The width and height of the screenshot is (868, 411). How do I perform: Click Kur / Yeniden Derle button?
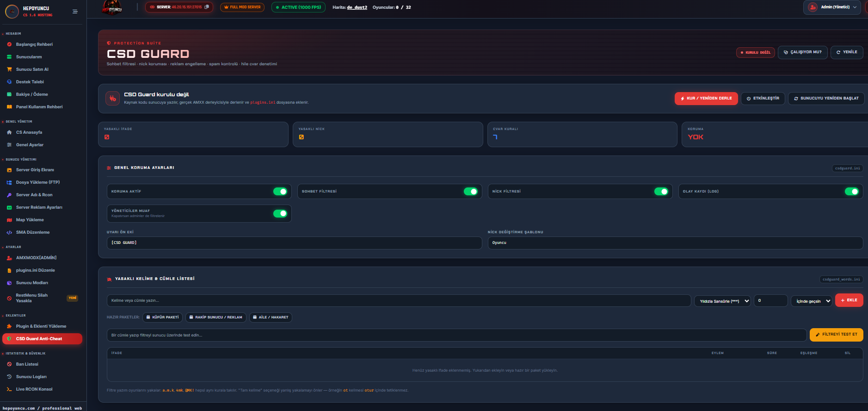point(706,98)
